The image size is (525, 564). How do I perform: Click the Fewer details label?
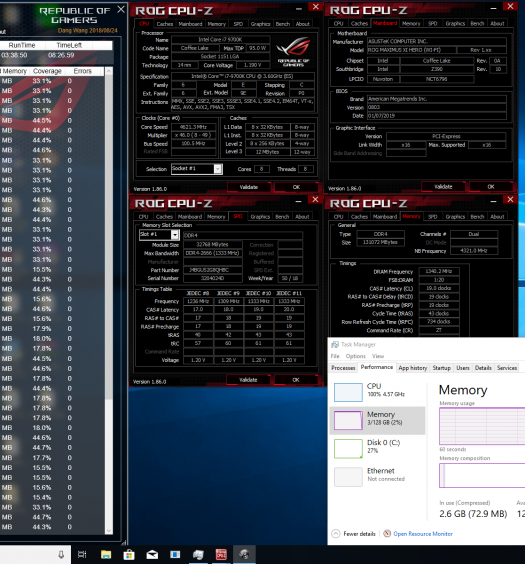pos(359,533)
